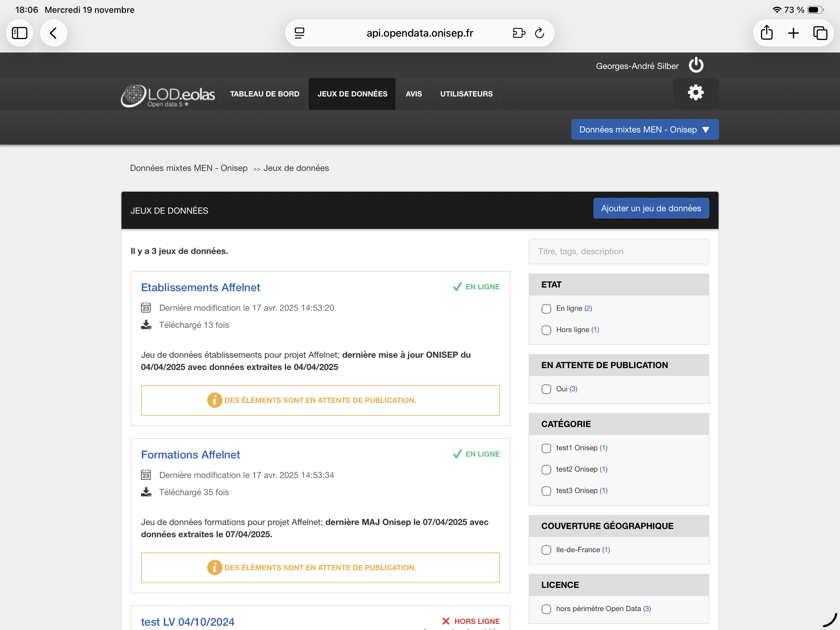Reload the page with refresh icon
The width and height of the screenshot is (840, 630).
click(x=539, y=33)
